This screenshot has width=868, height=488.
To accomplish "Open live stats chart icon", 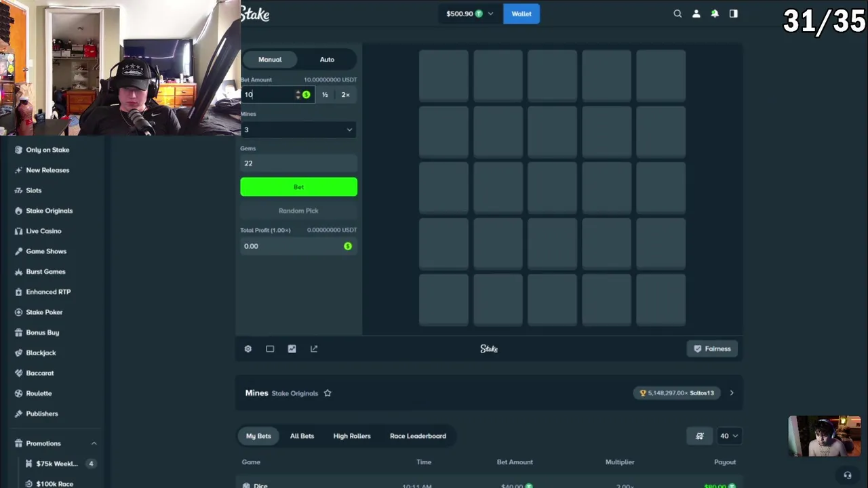I will pyautogui.click(x=292, y=348).
